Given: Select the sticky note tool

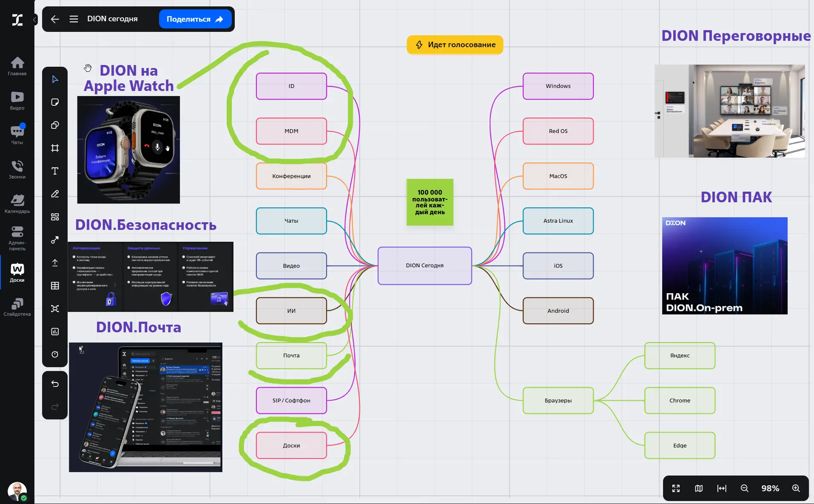Looking at the screenshot, I should click(x=55, y=102).
